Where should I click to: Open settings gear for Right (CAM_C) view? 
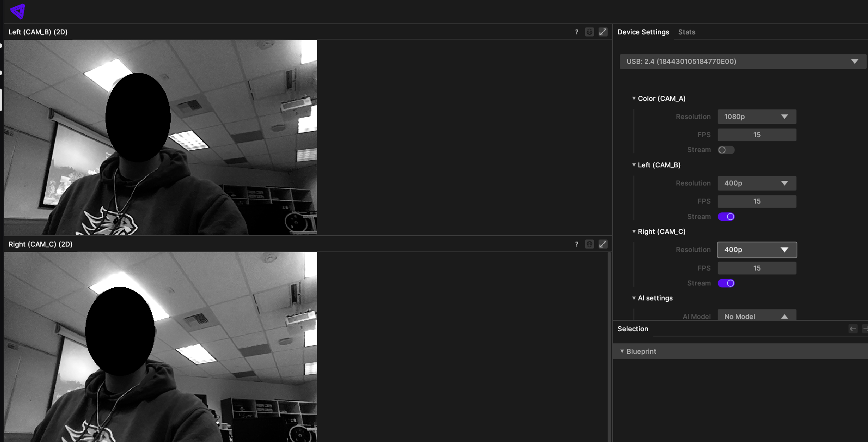point(589,244)
